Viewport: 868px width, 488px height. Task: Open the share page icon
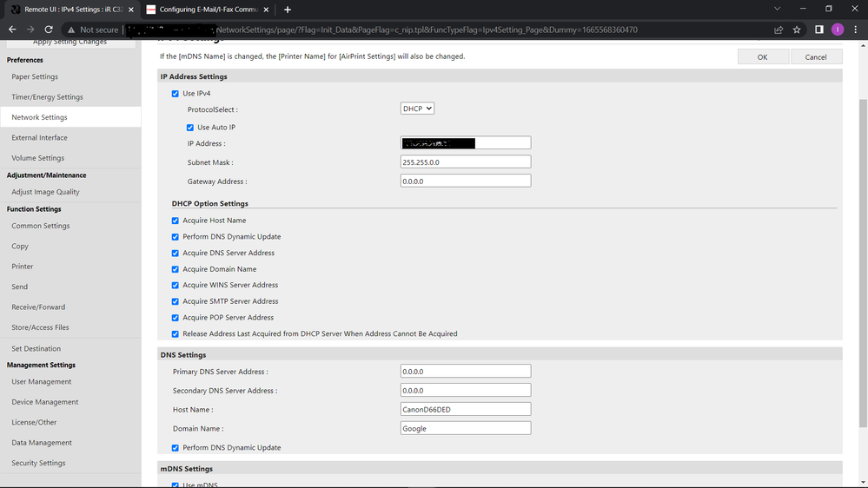click(x=779, y=30)
